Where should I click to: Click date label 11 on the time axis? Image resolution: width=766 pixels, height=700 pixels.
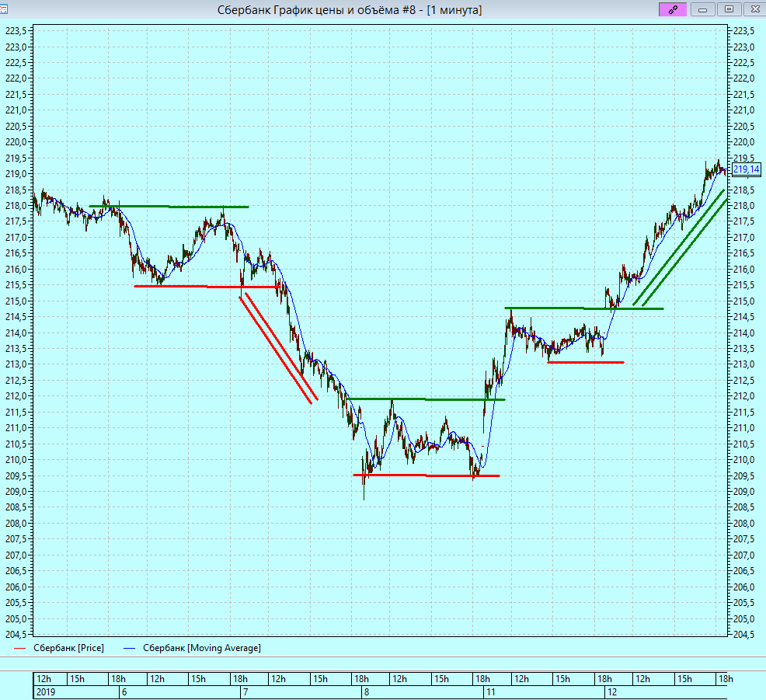pyautogui.click(x=490, y=692)
